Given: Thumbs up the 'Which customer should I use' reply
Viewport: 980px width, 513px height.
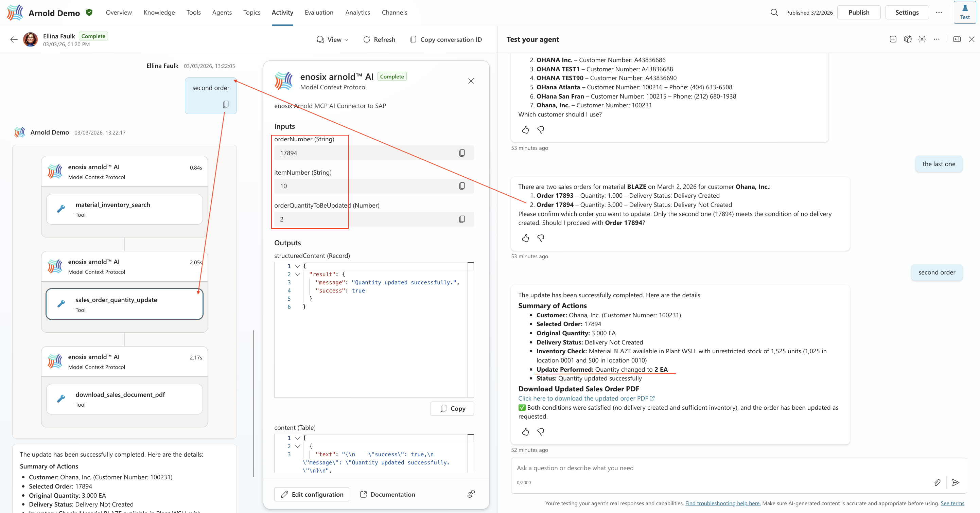Looking at the screenshot, I should pyautogui.click(x=525, y=130).
